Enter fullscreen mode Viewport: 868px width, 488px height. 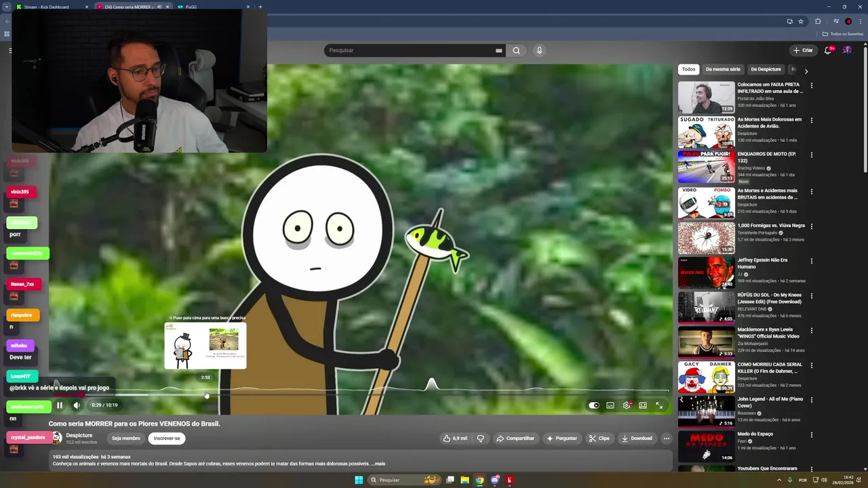click(659, 405)
